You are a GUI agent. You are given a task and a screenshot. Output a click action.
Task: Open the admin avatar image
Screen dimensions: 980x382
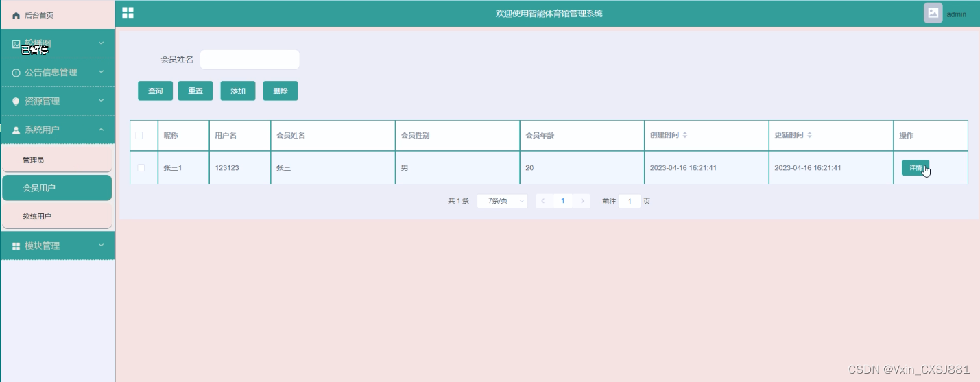tap(933, 13)
